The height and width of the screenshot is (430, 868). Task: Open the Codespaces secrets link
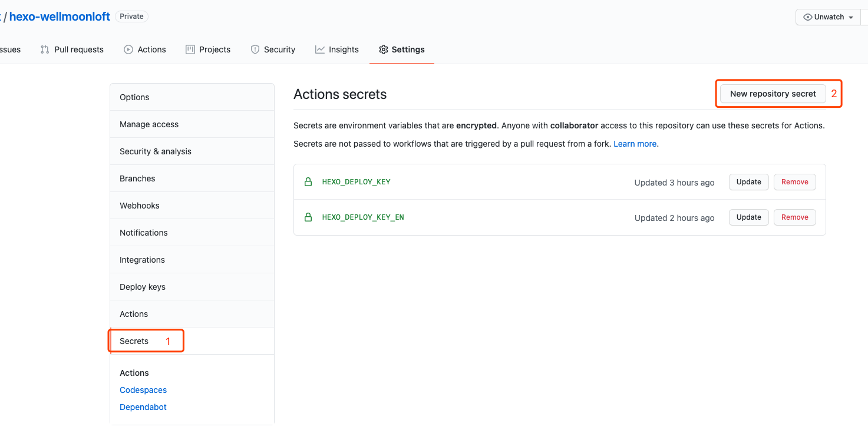143,390
